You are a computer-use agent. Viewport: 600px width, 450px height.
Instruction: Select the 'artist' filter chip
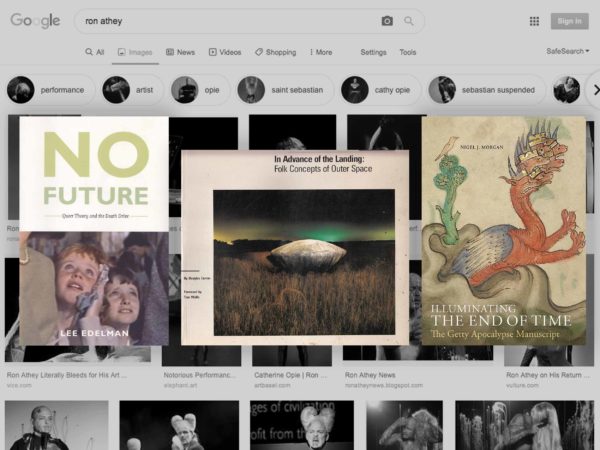click(x=132, y=90)
